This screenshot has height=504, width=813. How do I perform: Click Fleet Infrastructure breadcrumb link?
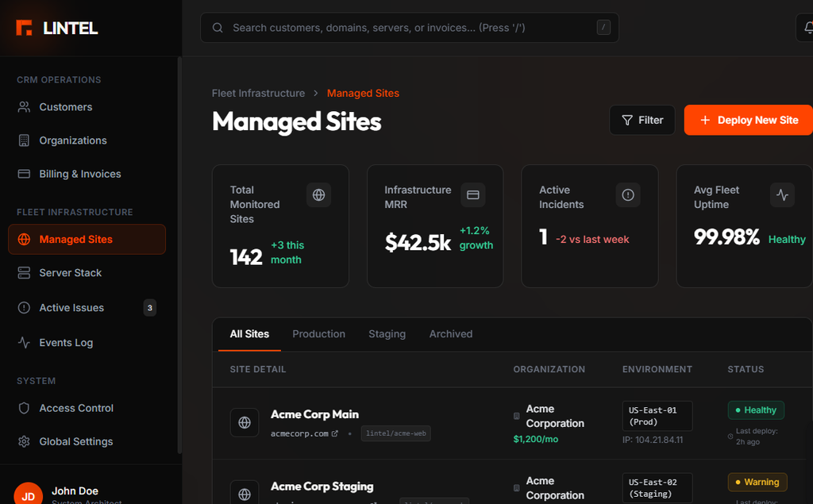(x=258, y=94)
